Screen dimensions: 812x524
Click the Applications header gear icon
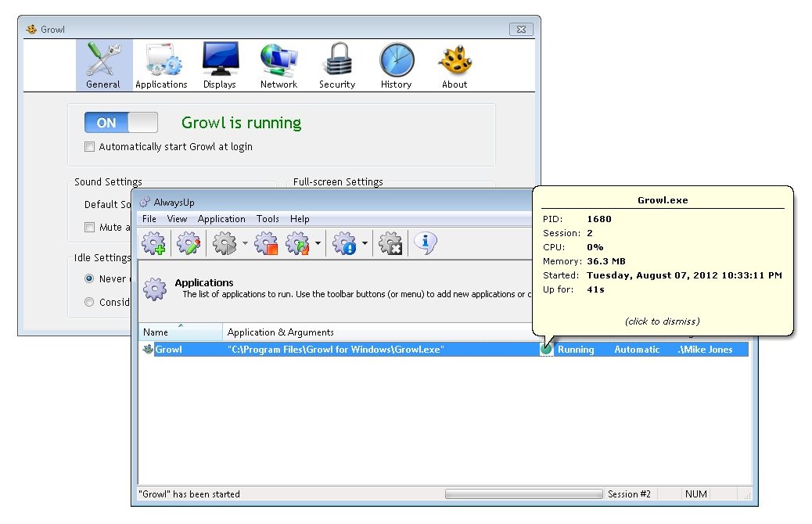(155, 289)
